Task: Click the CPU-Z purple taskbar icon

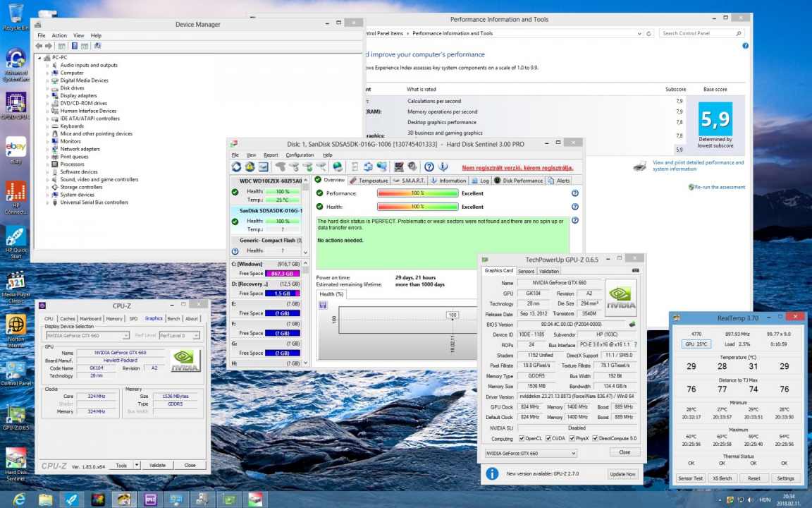Action: [x=151, y=500]
